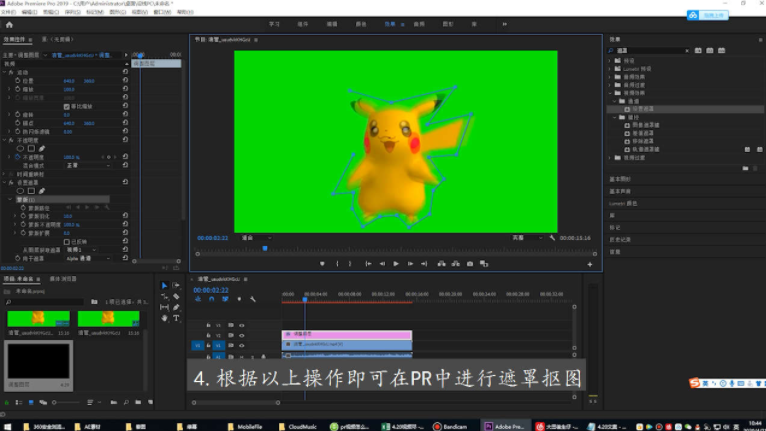This screenshot has width=766, height=431.
Task: Switch to the Color workspace tab
Action: [361, 24]
